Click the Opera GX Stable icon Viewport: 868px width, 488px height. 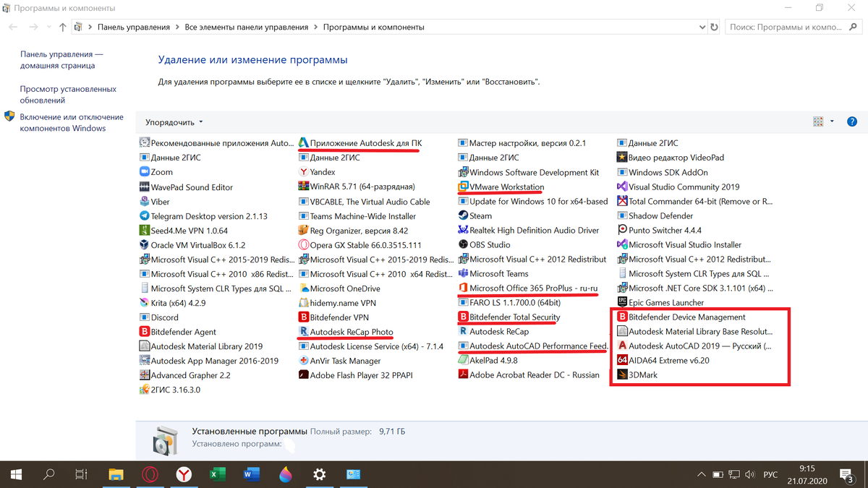click(x=304, y=244)
